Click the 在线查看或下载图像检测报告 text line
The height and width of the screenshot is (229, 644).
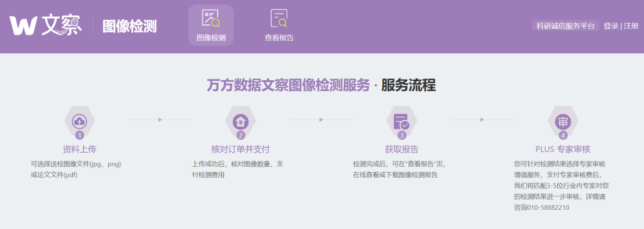(x=395, y=176)
